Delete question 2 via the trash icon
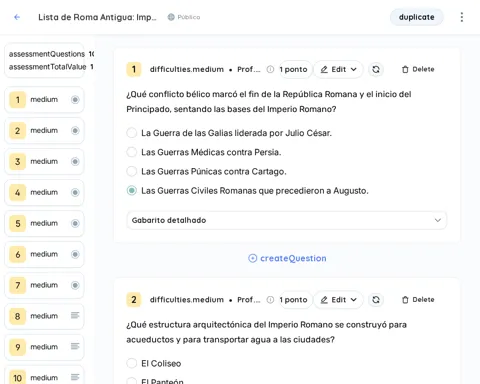Image resolution: width=480 pixels, height=384 pixels. (x=418, y=300)
